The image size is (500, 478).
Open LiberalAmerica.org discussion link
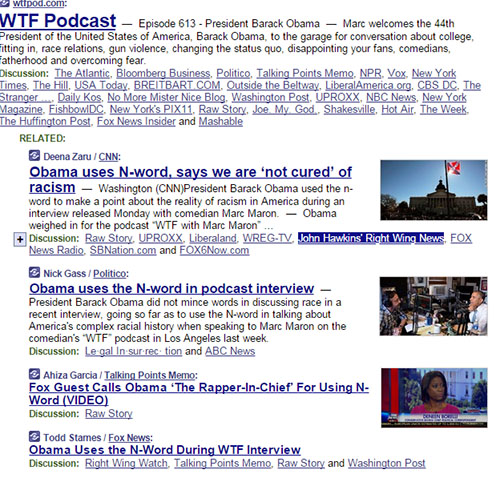(x=368, y=85)
